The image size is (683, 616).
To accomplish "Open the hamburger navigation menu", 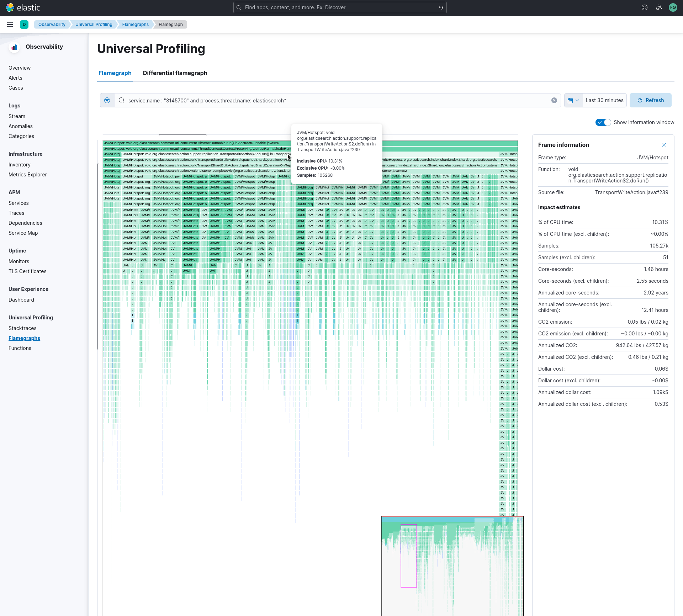I will coord(10,25).
